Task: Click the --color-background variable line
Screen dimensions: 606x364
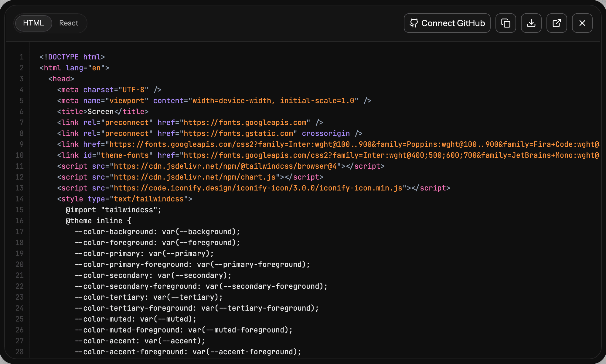Action: [x=158, y=232]
